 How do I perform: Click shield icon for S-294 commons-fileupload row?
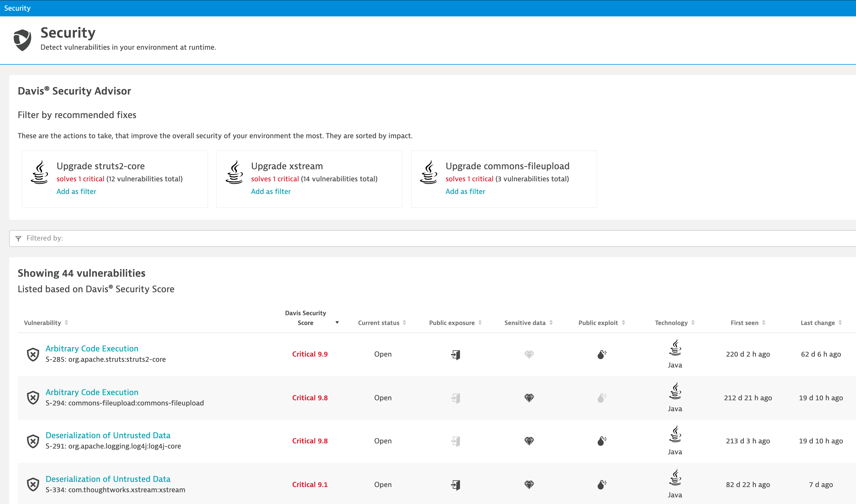click(33, 398)
